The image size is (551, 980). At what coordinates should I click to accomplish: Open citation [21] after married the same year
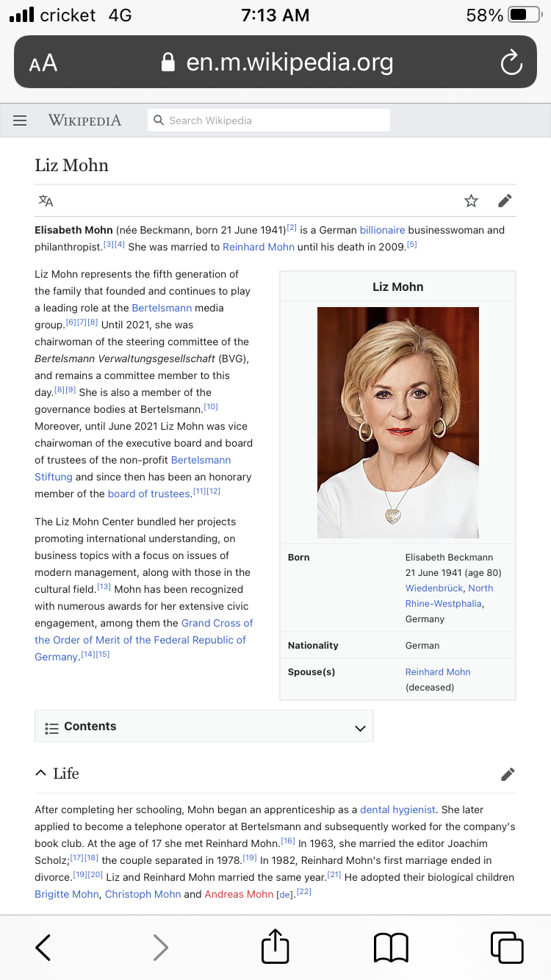click(x=334, y=874)
